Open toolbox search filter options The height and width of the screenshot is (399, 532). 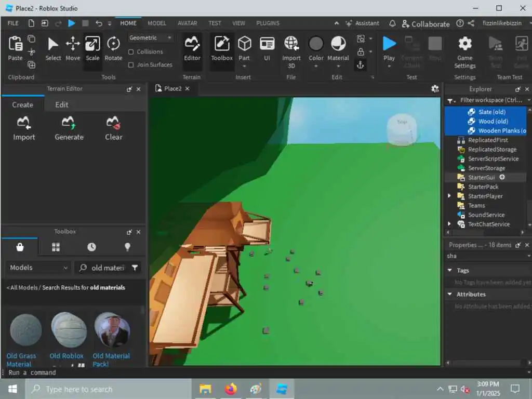(135, 268)
